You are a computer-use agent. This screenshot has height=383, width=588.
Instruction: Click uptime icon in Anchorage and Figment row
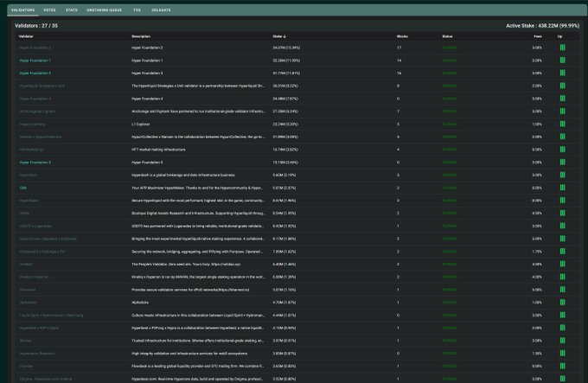[x=563, y=112]
